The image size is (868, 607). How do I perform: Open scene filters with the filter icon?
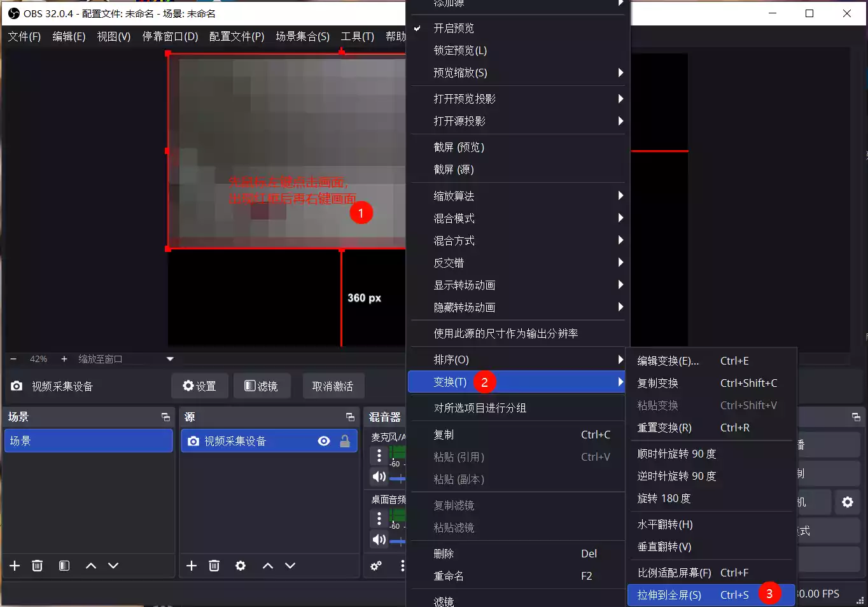63,566
